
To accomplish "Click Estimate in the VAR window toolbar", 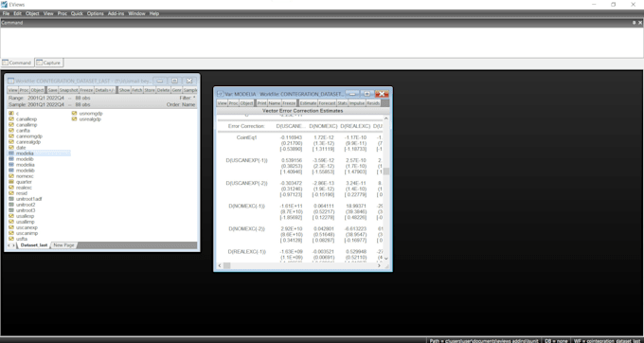I will (308, 103).
